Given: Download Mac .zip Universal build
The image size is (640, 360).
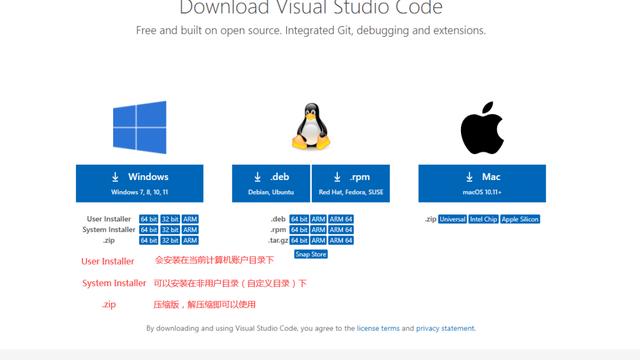Looking at the screenshot, I should pyautogui.click(x=452, y=219).
